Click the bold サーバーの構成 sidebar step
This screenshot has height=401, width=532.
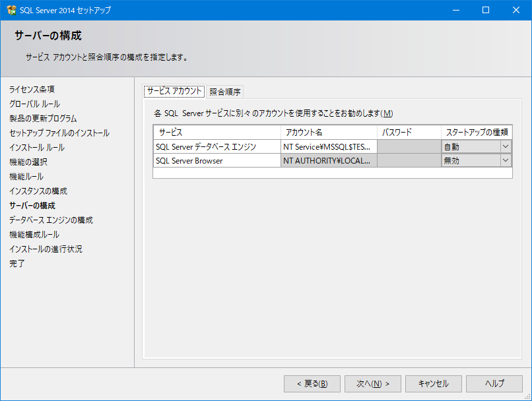[x=32, y=206]
